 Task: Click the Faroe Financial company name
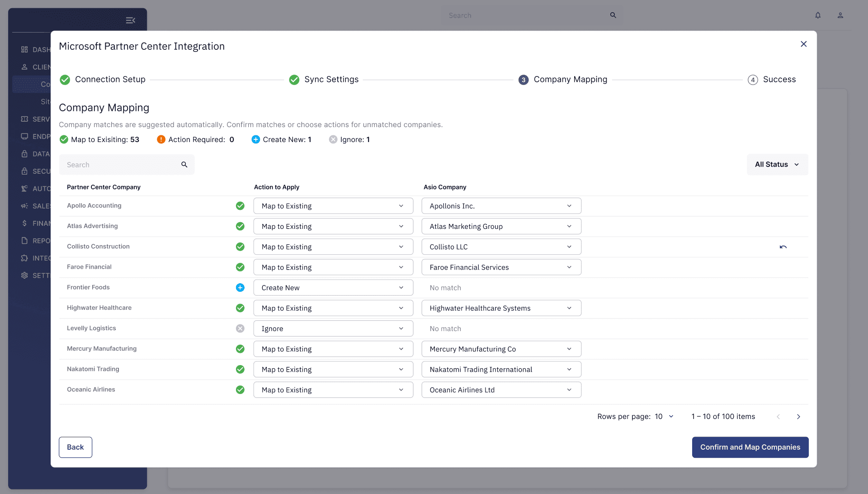tap(89, 267)
